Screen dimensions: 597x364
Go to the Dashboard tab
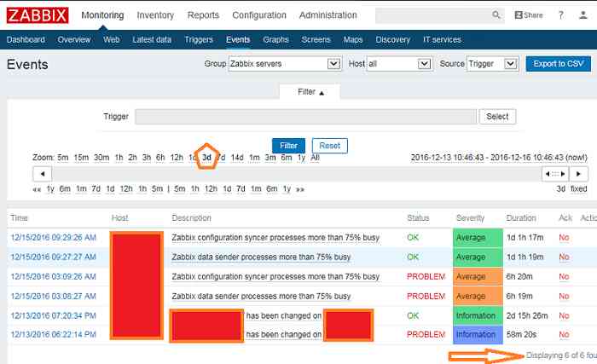coord(26,39)
